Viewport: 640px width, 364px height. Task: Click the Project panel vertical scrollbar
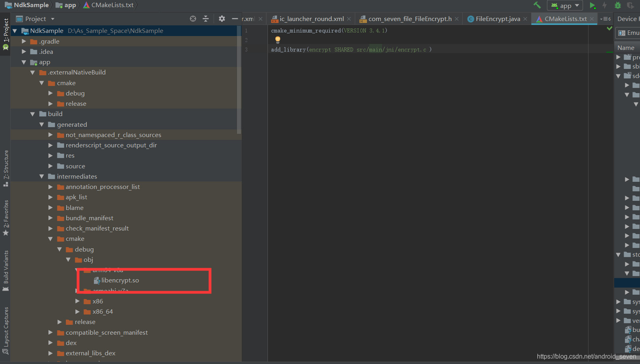coord(239,79)
